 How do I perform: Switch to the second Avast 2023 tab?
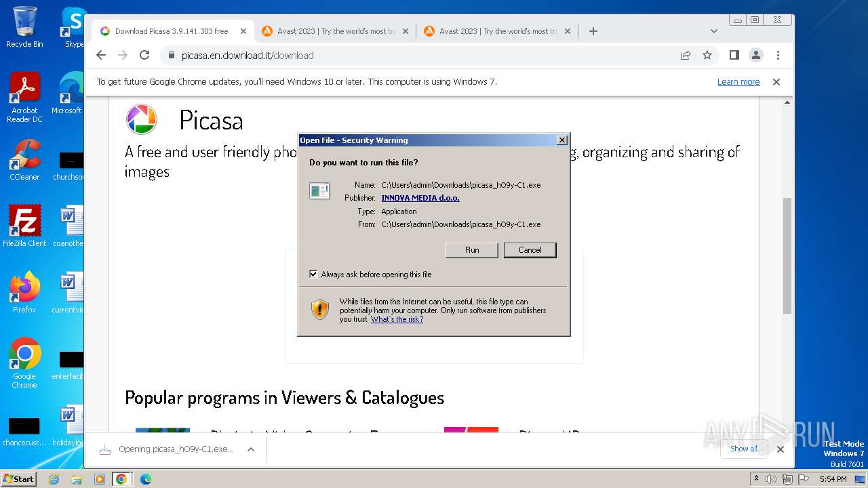(x=498, y=31)
